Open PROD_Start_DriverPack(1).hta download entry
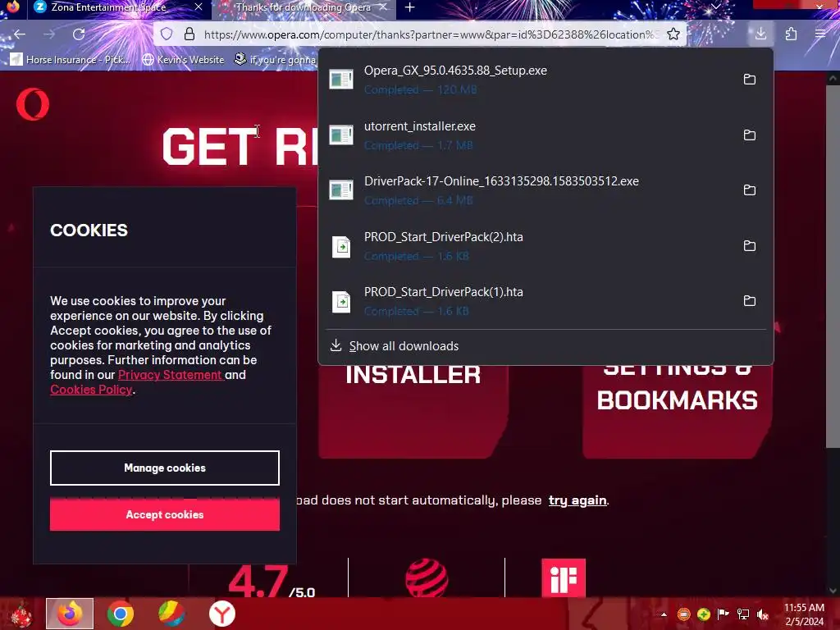The height and width of the screenshot is (630, 840). click(527, 301)
